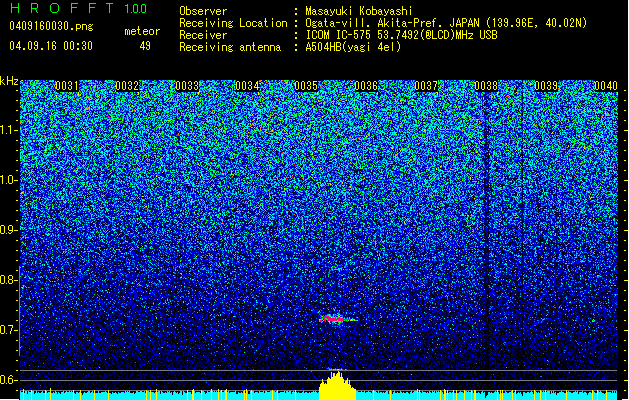Click the 0.7 kHz axis label
629x400 pixels.
(x=8, y=330)
